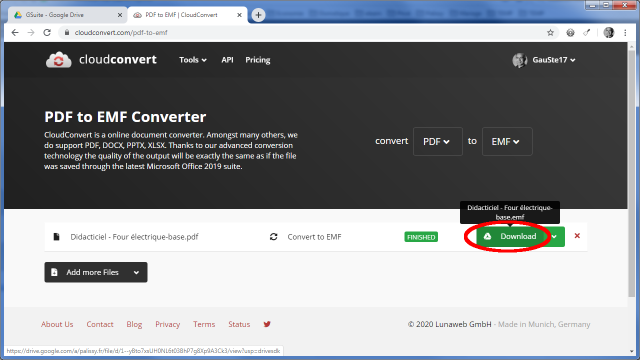This screenshot has width=640, height=360.
Task: Click the cloudconvert brand name
Action: [x=118, y=60]
